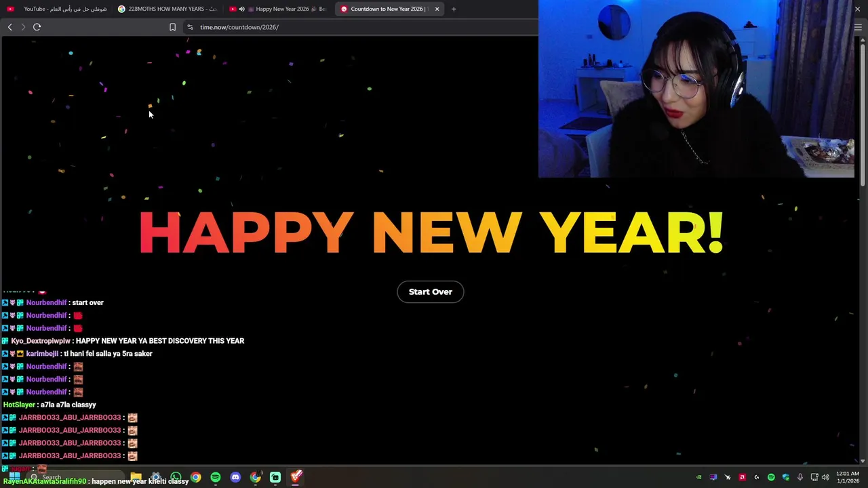Click the purple monitor tray icon

[713, 477]
